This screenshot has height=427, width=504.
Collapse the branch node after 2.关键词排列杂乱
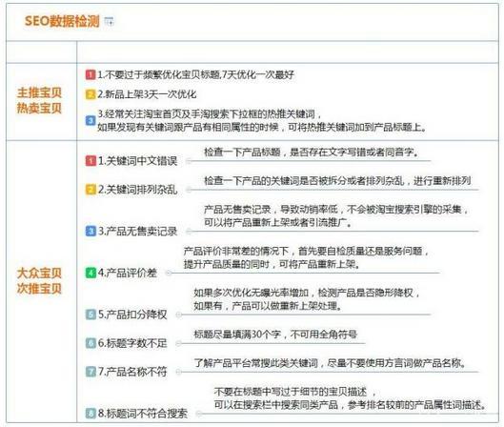click(189, 190)
